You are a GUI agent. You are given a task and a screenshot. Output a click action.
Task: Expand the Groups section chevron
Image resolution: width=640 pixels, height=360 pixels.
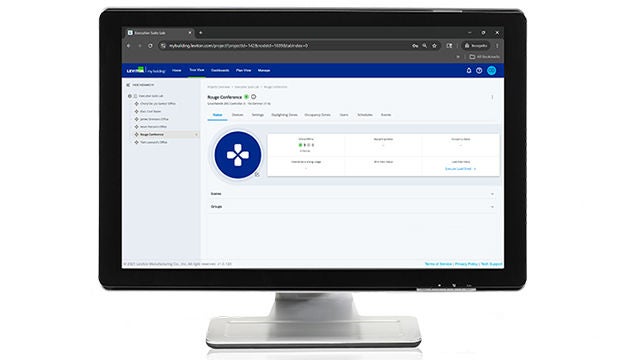point(492,207)
